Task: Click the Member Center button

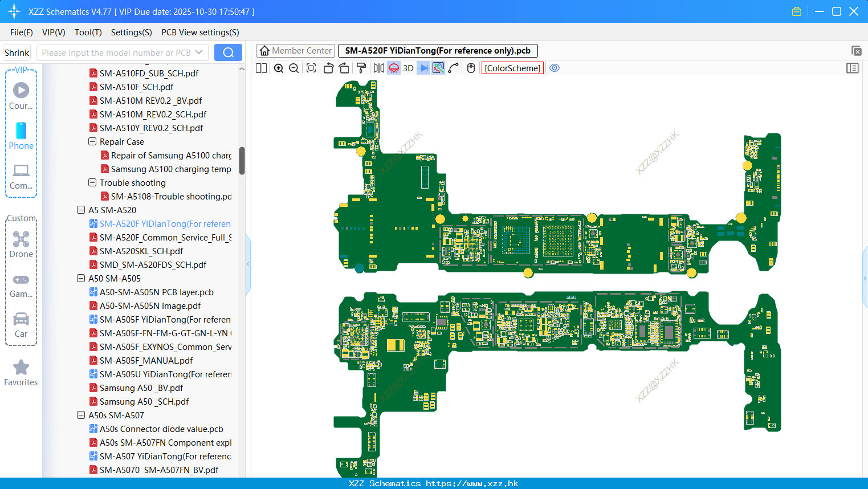Action: pyautogui.click(x=295, y=50)
